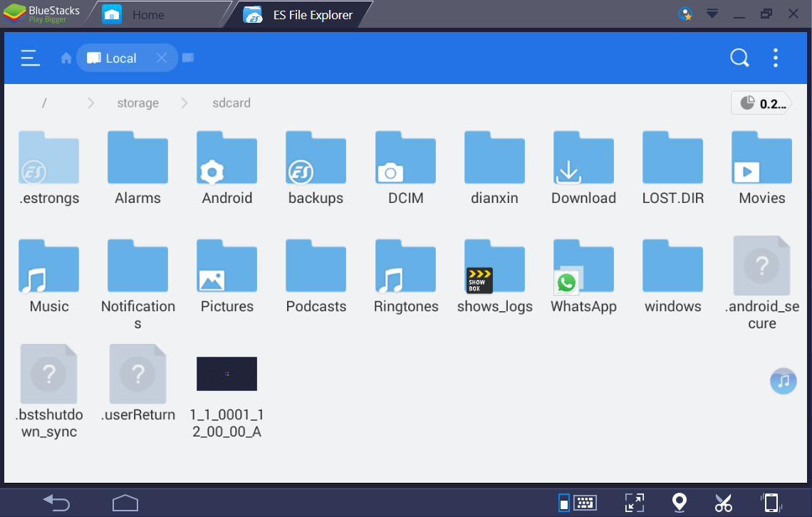Take a screenshot with scissors icon
812x517 pixels.
tap(724, 503)
